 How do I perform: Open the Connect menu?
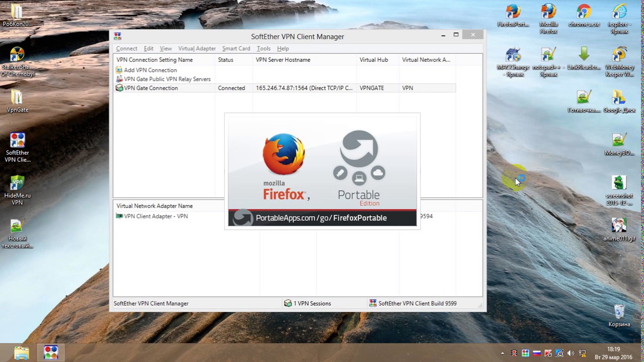point(126,49)
